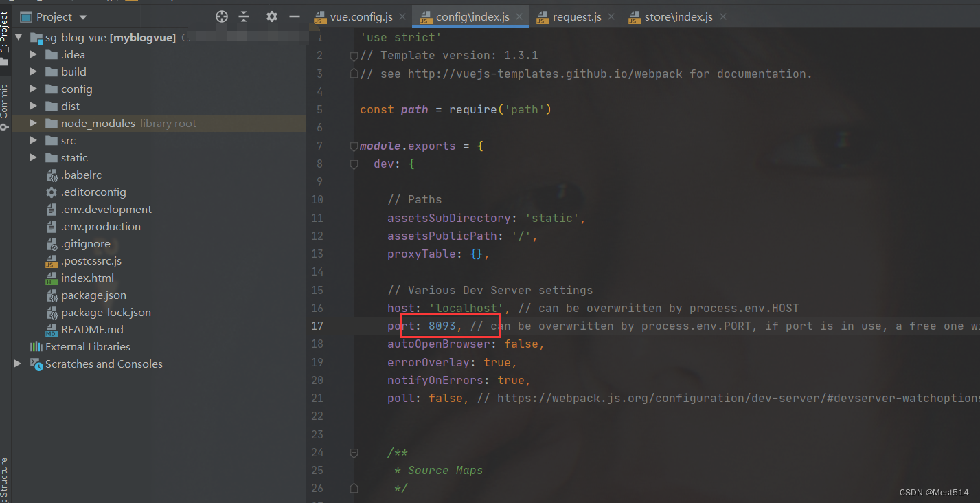
Task: Open the vuejs-templates webpack documentation link
Action: pyautogui.click(x=545, y=74)
